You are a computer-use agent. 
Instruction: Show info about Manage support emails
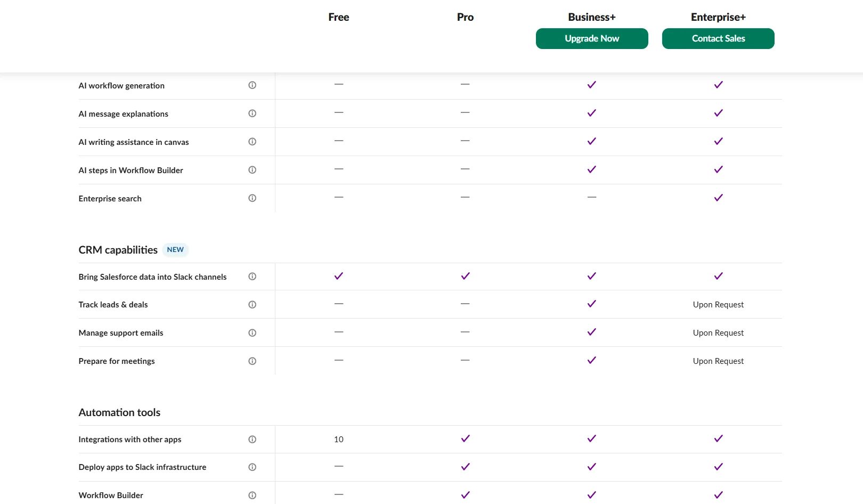(x=253, y=333)
